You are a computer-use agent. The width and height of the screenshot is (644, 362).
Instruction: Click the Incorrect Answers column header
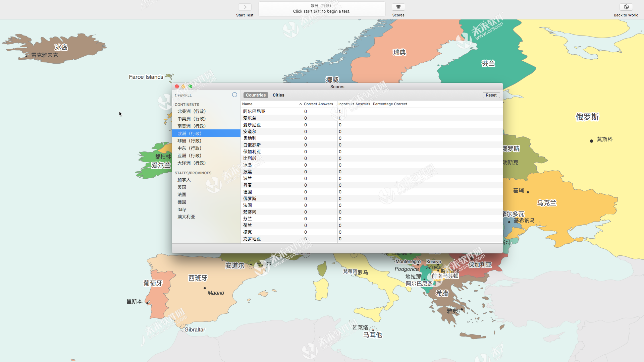click(354, 104)
